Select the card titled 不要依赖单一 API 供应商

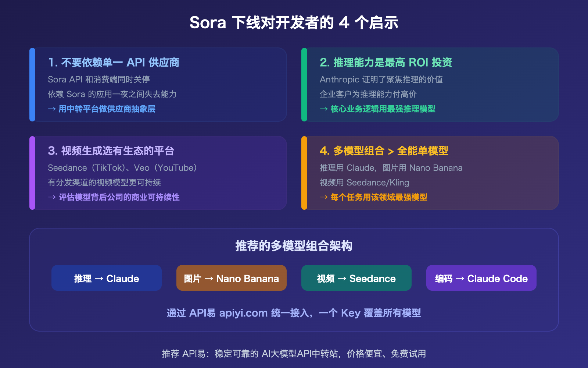(158, 84)
